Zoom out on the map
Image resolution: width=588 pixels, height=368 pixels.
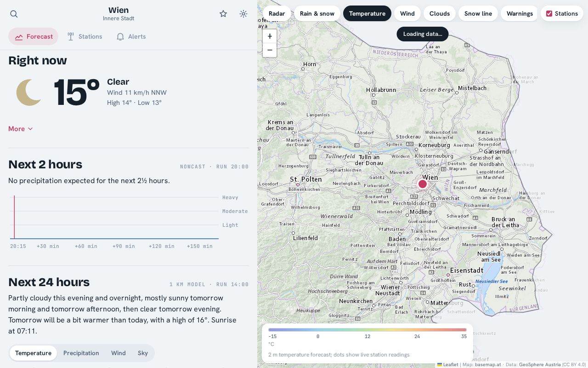pos(270,50)
